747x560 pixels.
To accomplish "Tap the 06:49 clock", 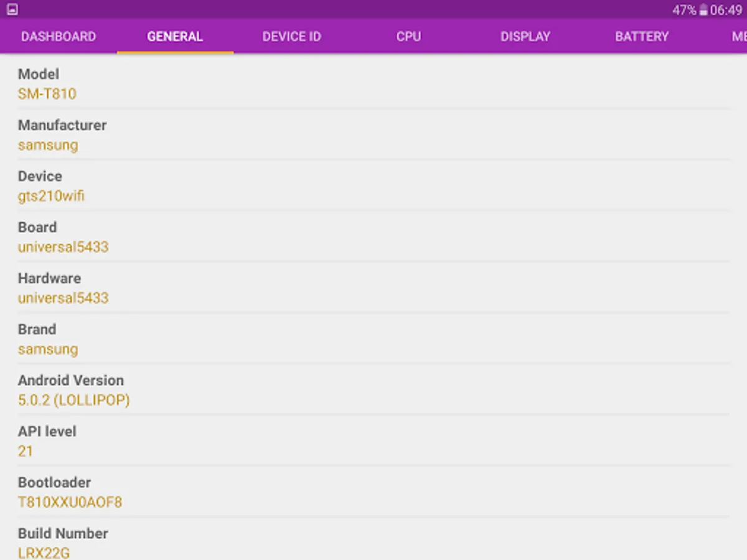I will click(726, 10).
